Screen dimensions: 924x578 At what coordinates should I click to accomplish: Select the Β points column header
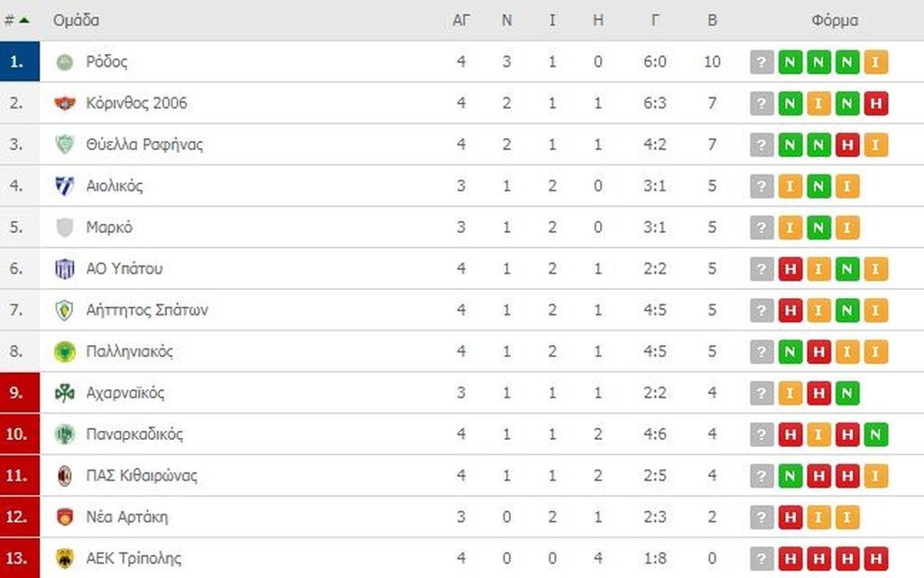(712, 20)
